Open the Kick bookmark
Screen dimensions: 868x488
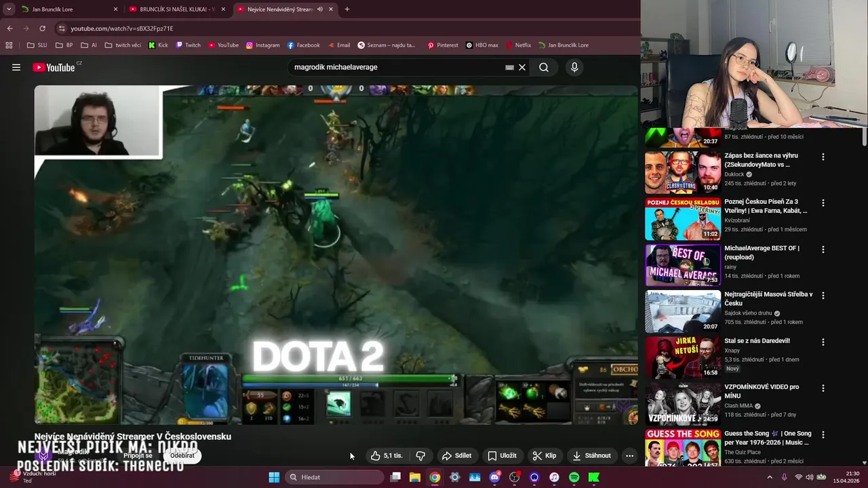pos(157,45)
